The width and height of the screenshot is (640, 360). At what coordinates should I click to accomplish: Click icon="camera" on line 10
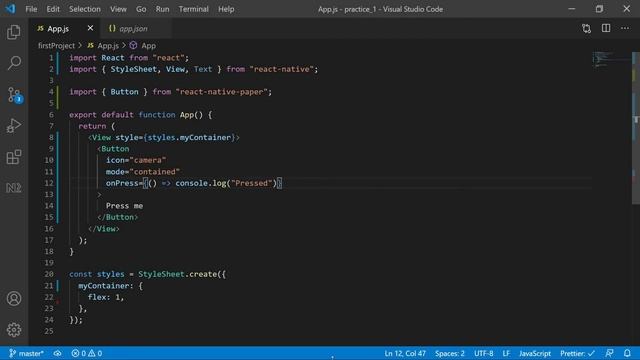tap(136, 160)
